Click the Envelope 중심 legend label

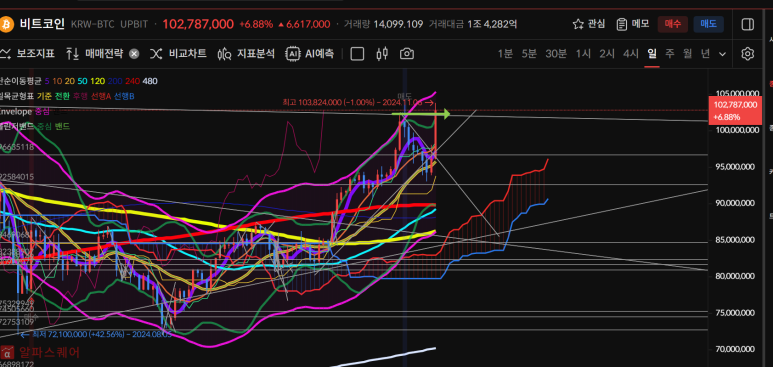point(42,111)
